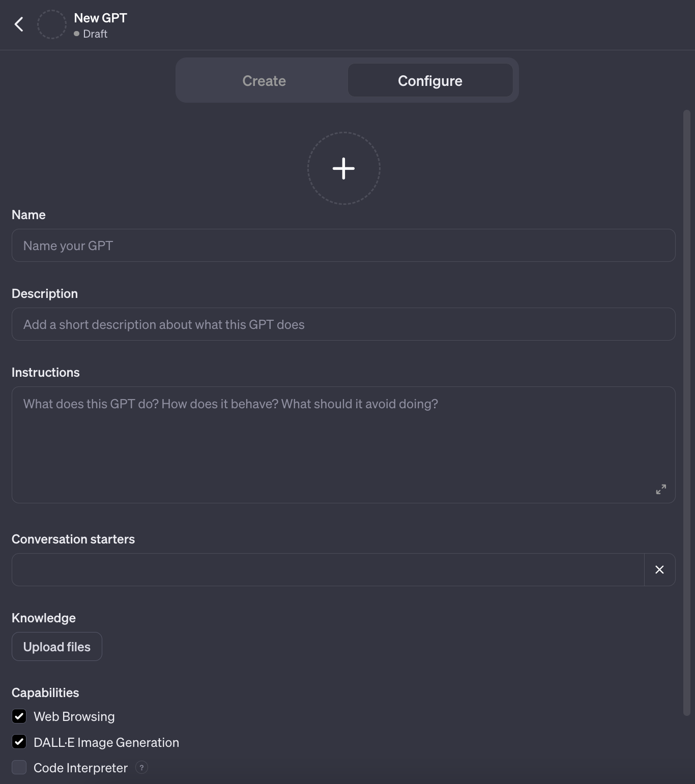This screenshot has width=695, height=784.
Task: Disable Web Browsing capability
Action: coord(19,716)
